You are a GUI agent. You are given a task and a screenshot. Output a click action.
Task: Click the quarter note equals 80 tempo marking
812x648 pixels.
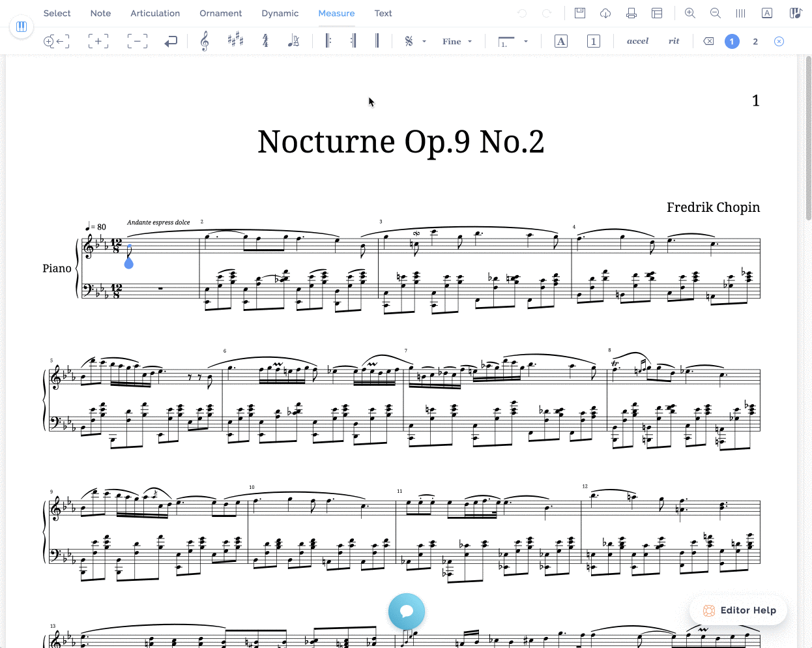[x=96, y=226]
